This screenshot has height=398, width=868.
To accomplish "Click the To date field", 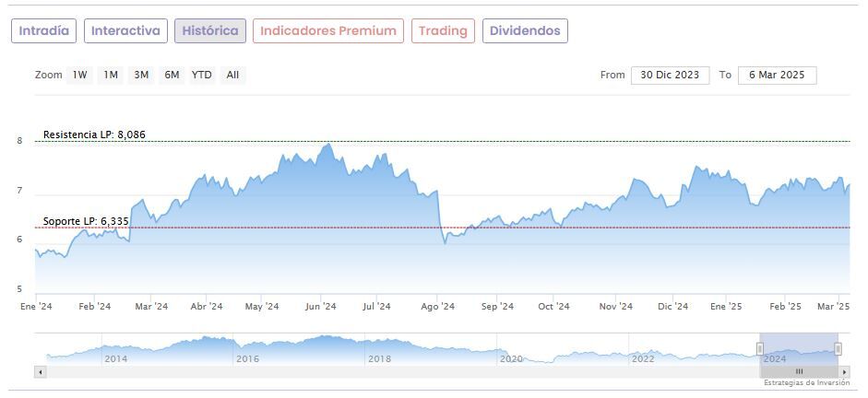I will [x=777, y=76].
